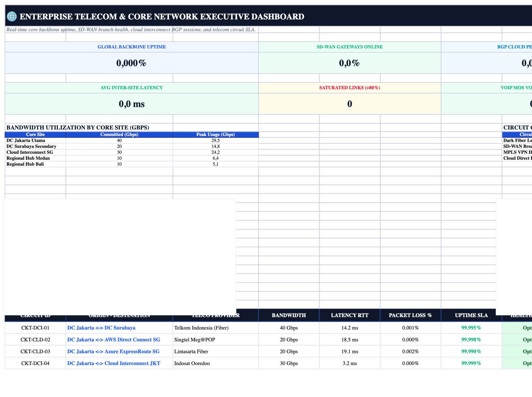This screenshot has width=532, height=397.
Task: Select Singtel Meg@POP provider cell
Action: pos(215,340)
